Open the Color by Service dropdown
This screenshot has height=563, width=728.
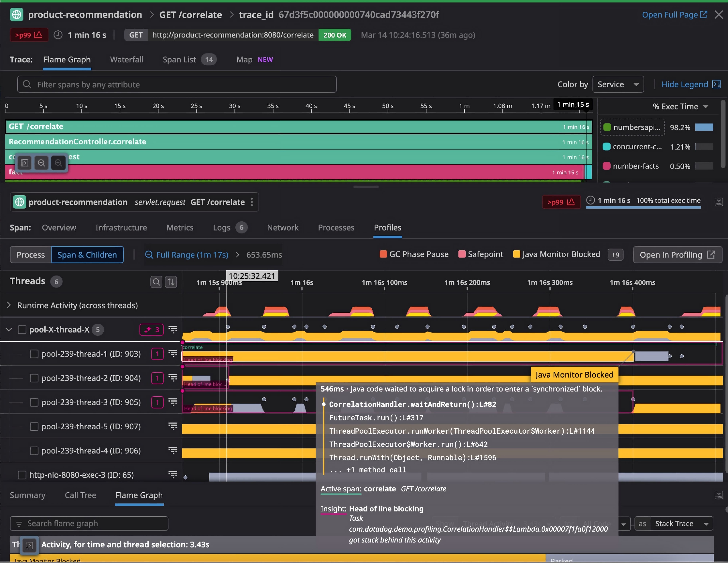click(x=618, y=84)
